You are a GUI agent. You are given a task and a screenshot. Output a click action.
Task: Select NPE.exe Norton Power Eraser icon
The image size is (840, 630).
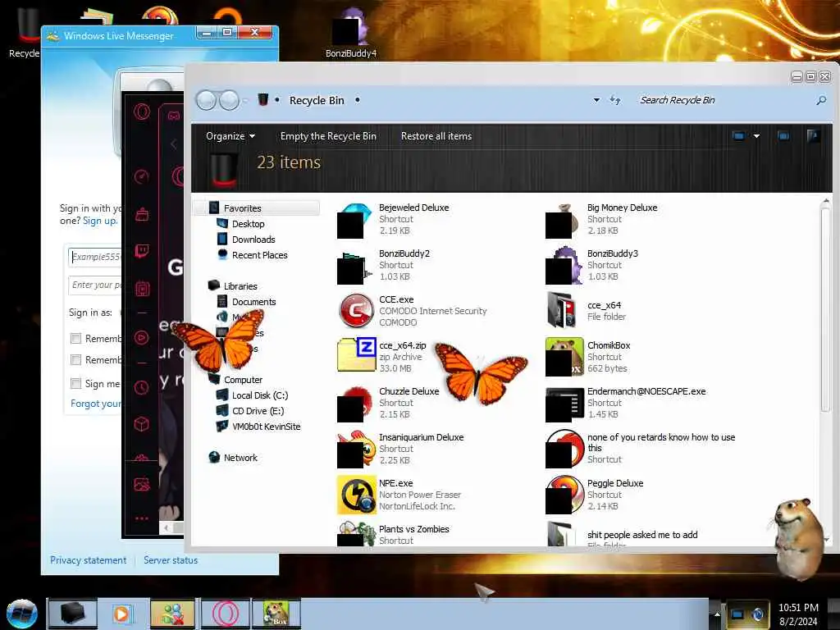356,495
